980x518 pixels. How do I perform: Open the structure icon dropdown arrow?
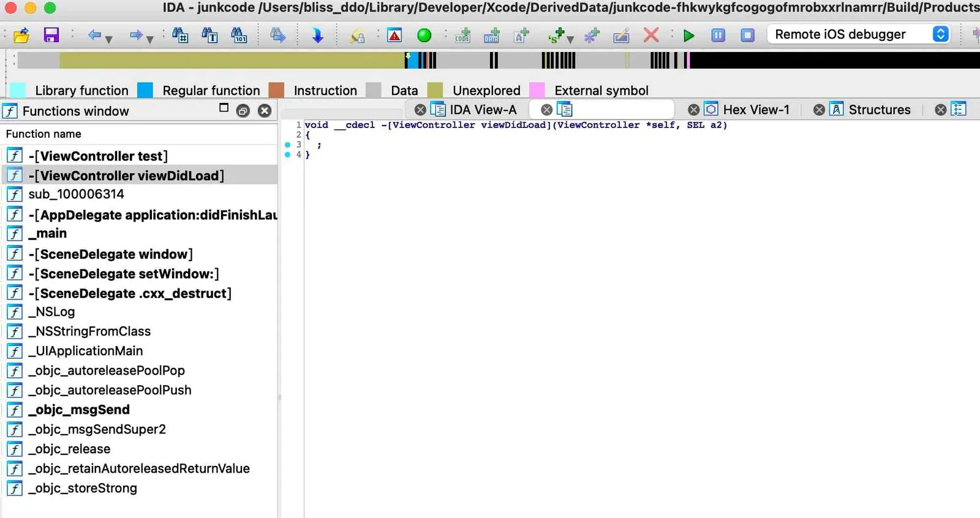(571, 40)
